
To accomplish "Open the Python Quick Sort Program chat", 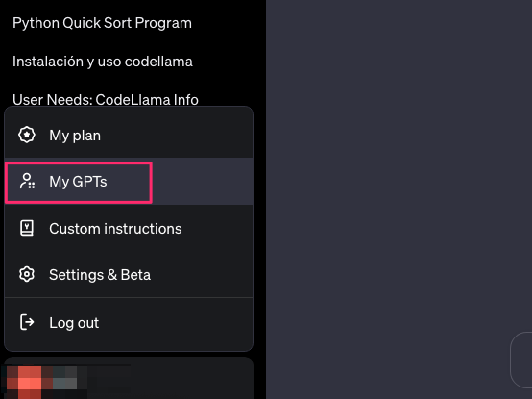I will 102,23.
